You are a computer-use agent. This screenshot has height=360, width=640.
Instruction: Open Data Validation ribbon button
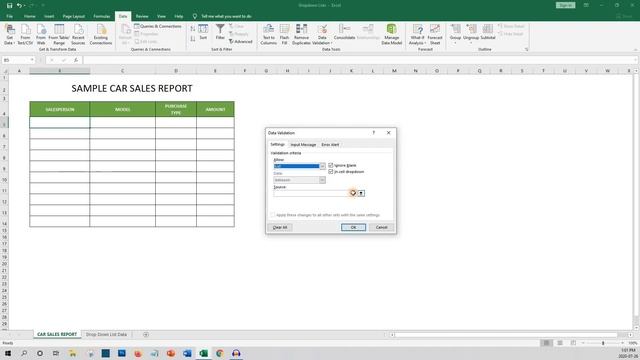322,34
